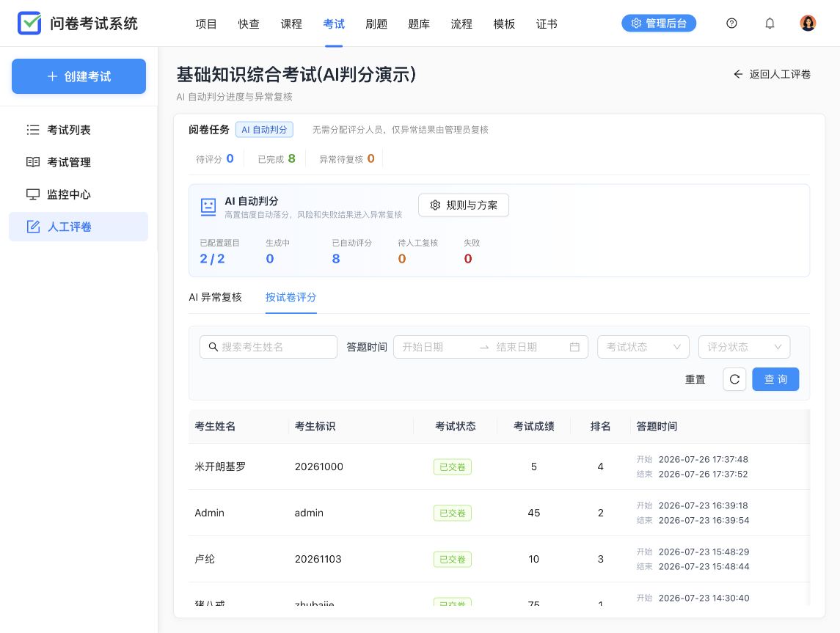This screenshot has height=633, width=840.
Task: Open the user avatar menu
Action: pyautogui.click(x=808, y=23)
